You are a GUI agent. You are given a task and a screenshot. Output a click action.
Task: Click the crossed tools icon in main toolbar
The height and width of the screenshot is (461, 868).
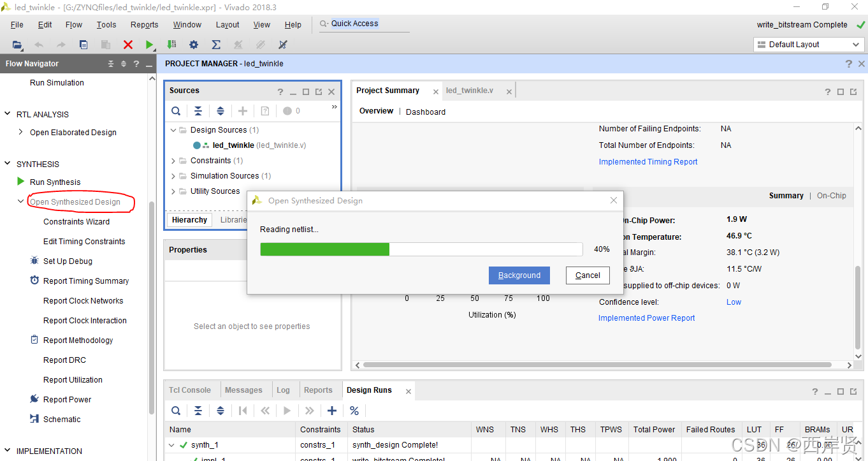pos(283,45)
